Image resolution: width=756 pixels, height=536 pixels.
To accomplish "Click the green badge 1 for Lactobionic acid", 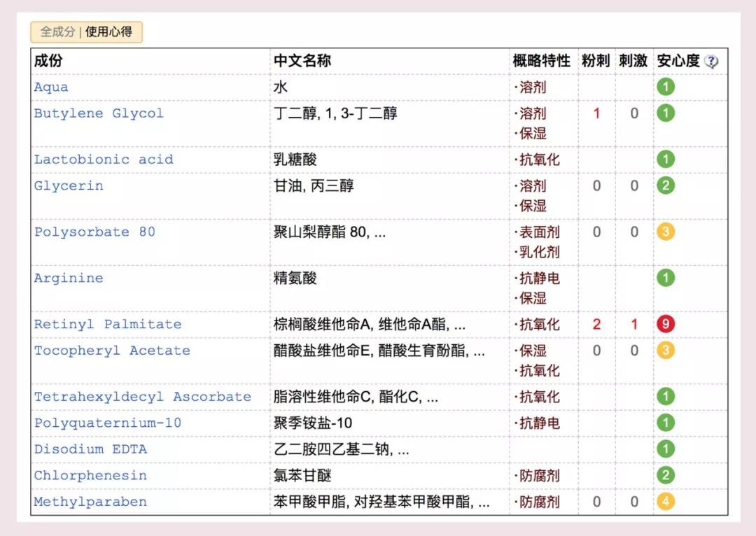I will coord(666,159).
